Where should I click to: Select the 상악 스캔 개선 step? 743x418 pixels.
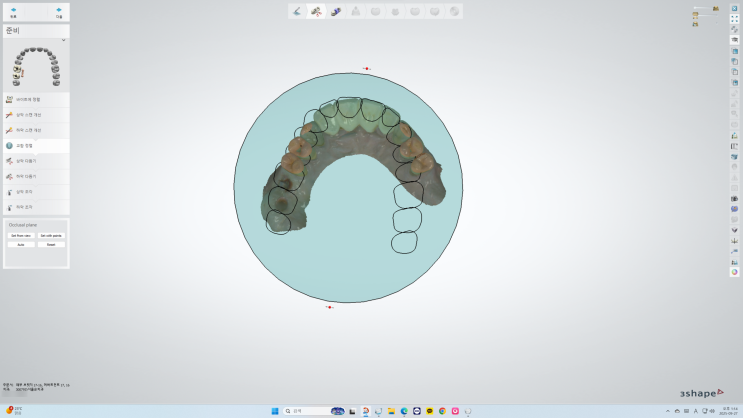pyautogui.click(x=36, y=115)
